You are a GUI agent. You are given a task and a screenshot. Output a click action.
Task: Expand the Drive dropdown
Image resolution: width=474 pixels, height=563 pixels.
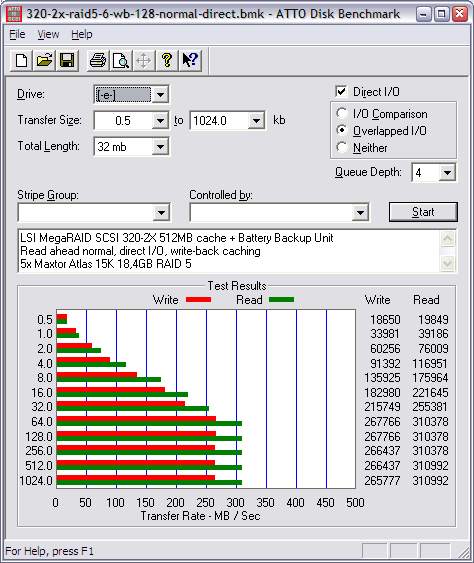(x=161, y=95)
